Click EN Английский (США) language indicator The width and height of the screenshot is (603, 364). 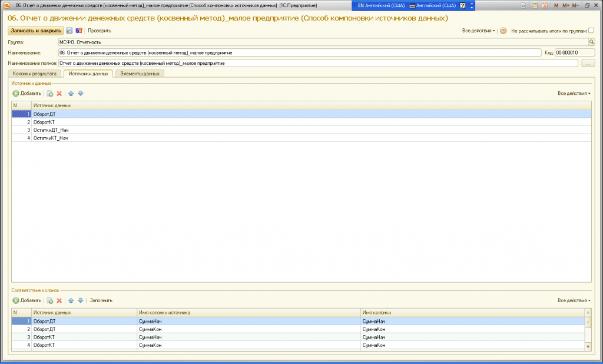pos(381,5)
